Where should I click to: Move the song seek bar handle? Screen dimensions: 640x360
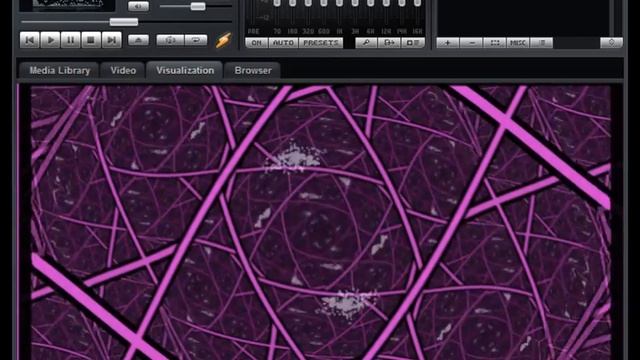124,22
